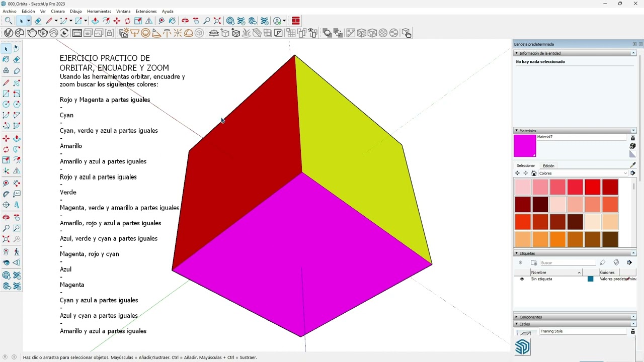Open the Cámara menu
Image resolution: width=644 pixels, height=362 pixels.
click(58, 11)
